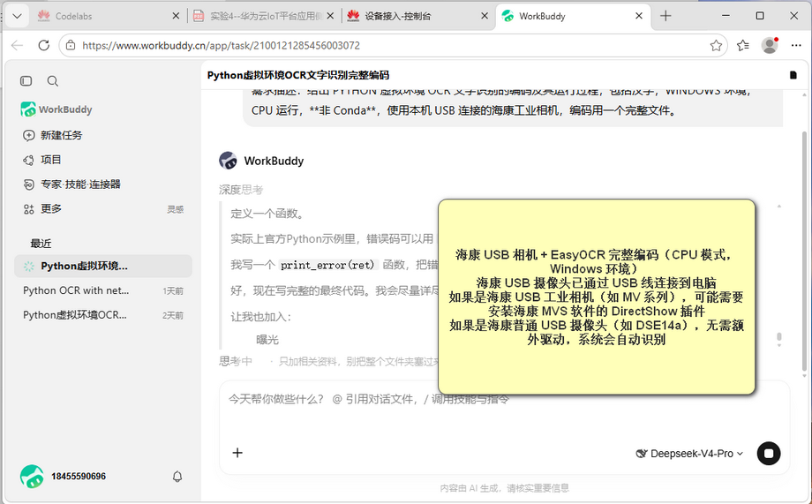
Task: Click the WorkBuddy assistant avatar in chat
Action: click(x=228, y=161)
